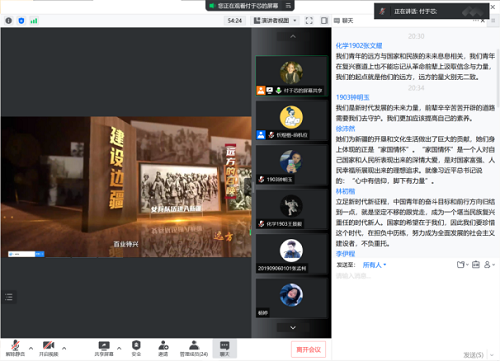
Task: Open the sender name 1903钟明玉 in chat
Action: click(353, 97)
